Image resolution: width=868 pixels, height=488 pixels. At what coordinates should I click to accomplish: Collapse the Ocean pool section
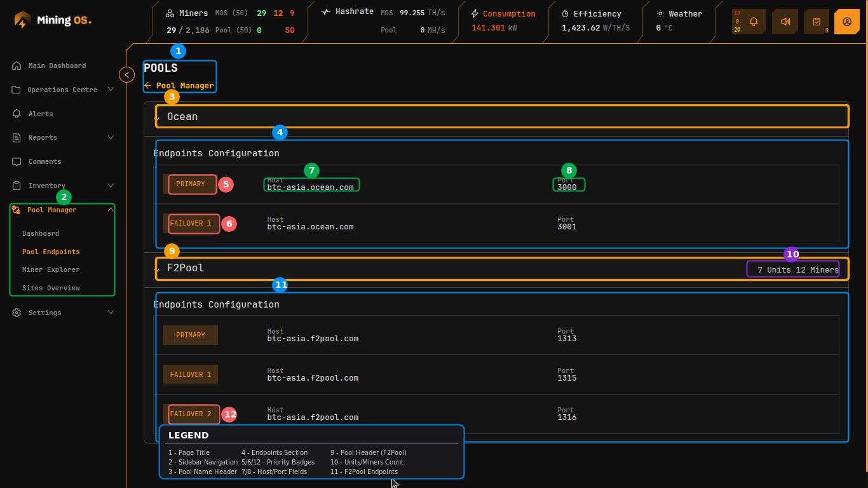click(156, 117)
